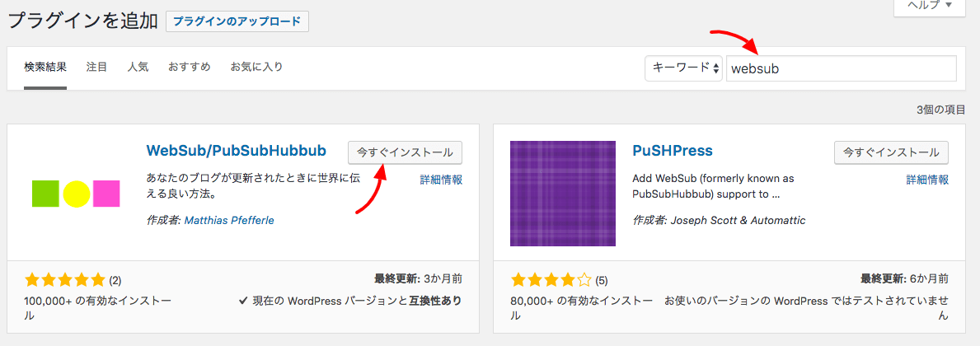980x346 pixels.
Task: Click the WordPress compatibility checkmark text
Action: [x=350, y=301]
